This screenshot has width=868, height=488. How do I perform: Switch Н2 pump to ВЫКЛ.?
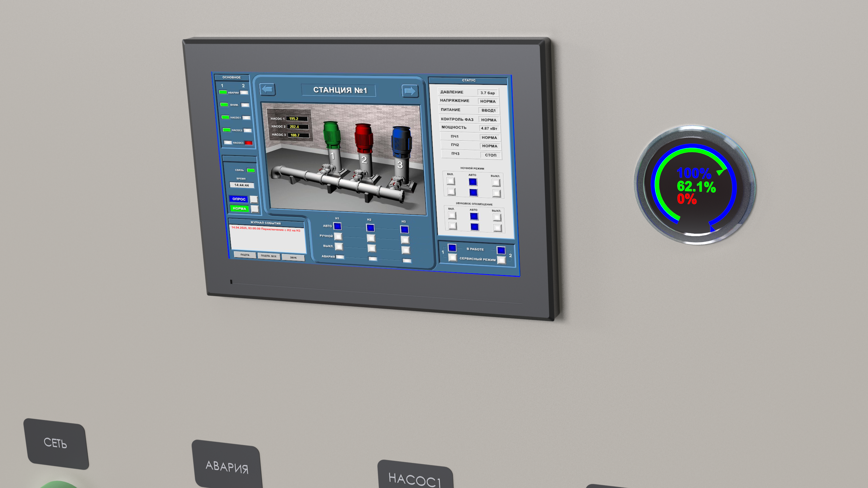point(372,248)
